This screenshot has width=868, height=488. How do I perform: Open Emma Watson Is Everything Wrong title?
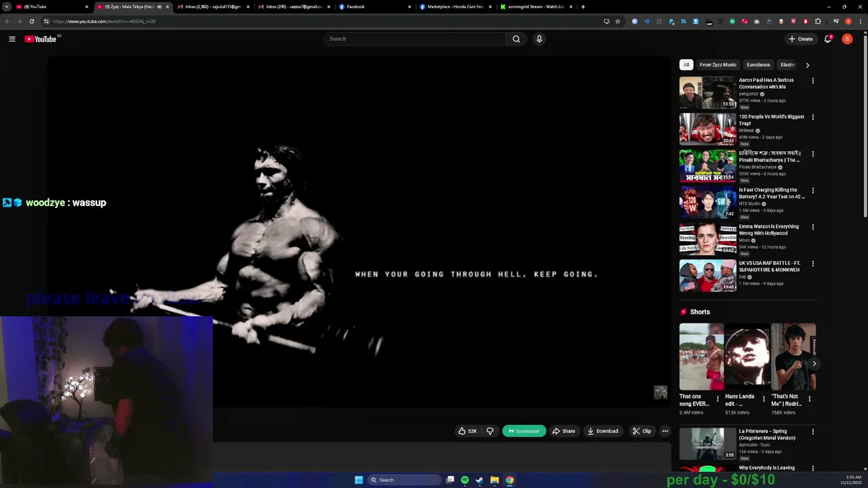point(769,230)
